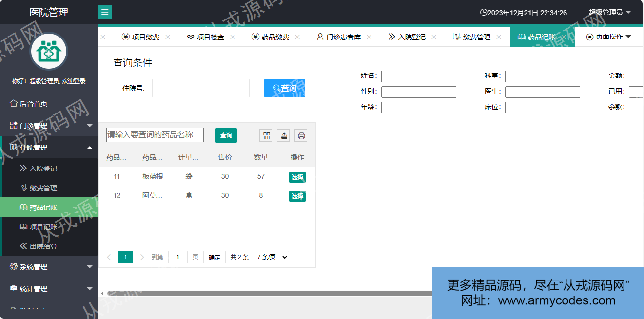Click the 确定 page jump button

point(214,258)
